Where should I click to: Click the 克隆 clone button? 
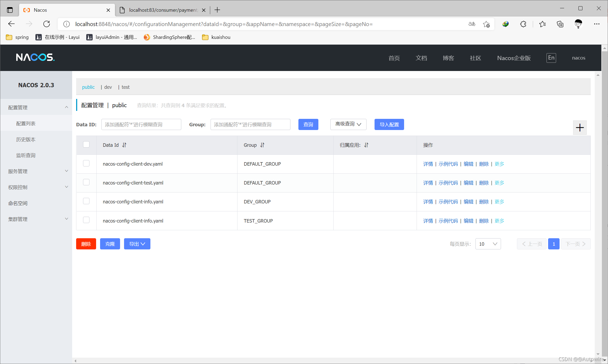[110, 244]
